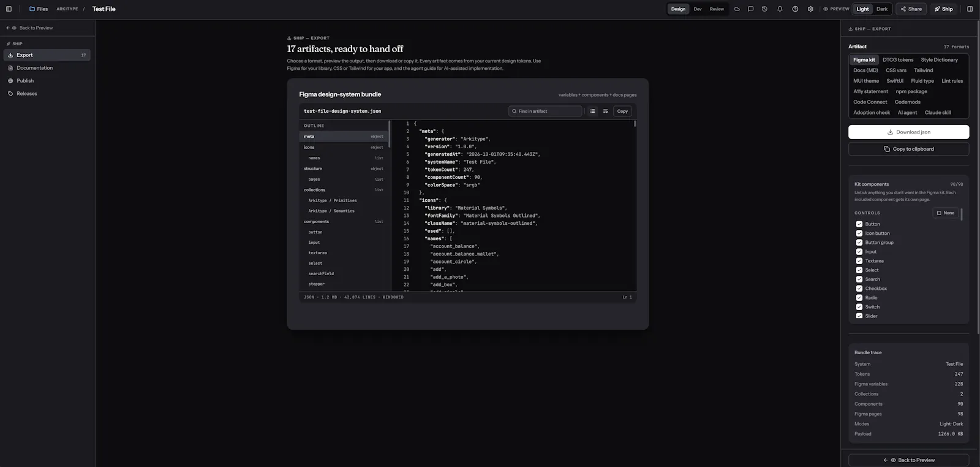The image size is (980, 467).
Task: Select components node in outline
Action: point(344,222)
